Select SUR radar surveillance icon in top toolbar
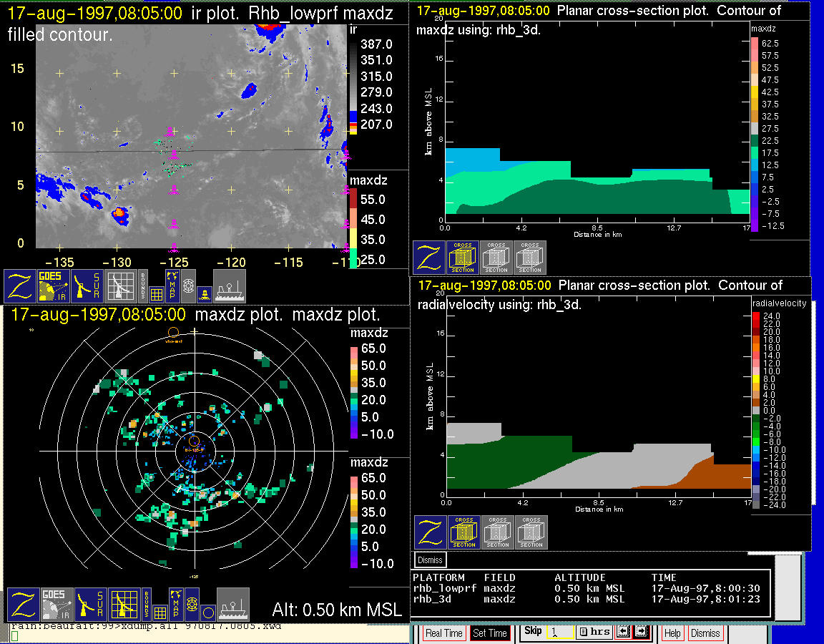824x644 pixels. [87, 286]
